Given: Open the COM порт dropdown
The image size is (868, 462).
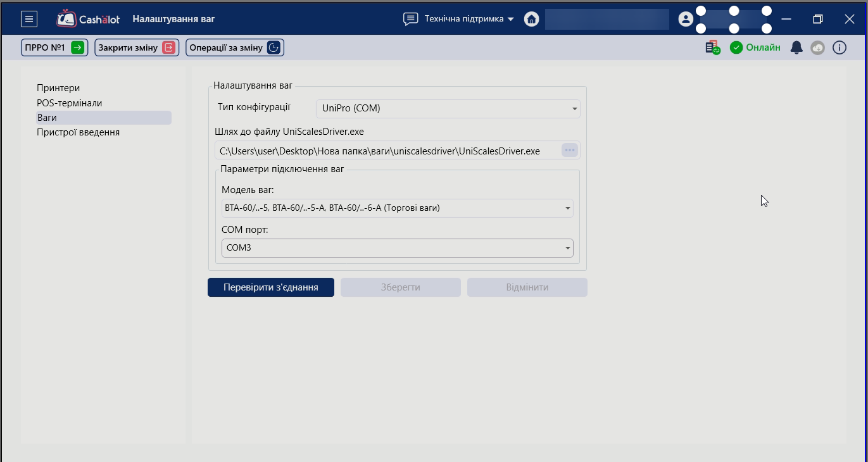Looking at the screenshot, I should 397,248.
